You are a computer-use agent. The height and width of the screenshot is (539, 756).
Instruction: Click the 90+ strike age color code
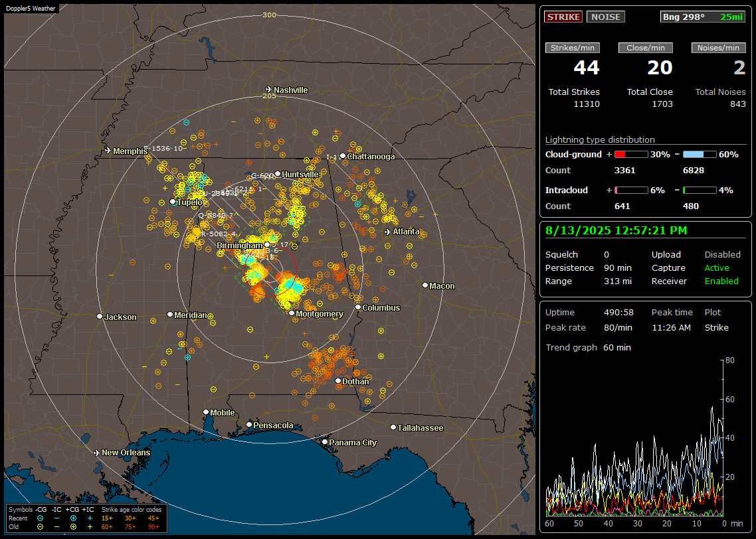153,527
